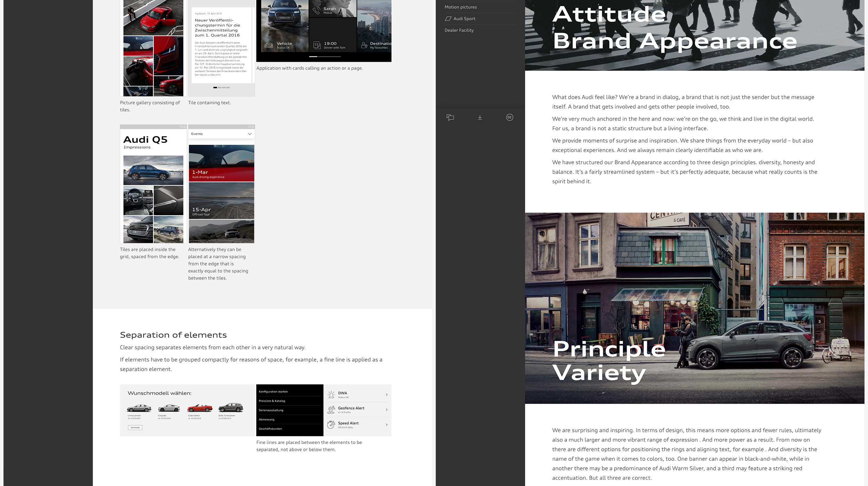The width and height of the screenshot is (868, 486).
Task: Open the DWA row chevron arrow
Action: pyautogui.click(x=386, y=395)
